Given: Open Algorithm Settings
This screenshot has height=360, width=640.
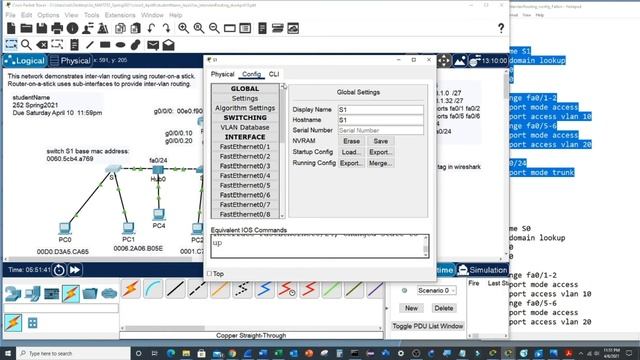Looking at the screenshot, I should (245, 108).
